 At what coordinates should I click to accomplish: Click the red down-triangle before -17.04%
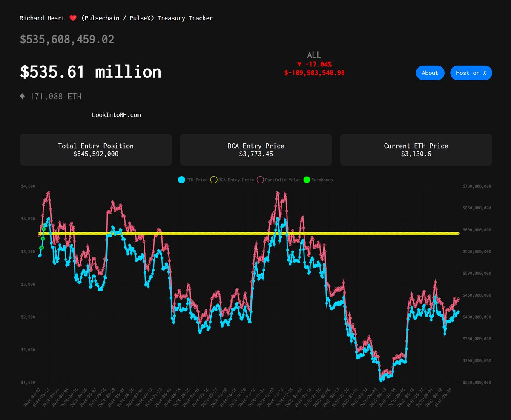[299, 64]
